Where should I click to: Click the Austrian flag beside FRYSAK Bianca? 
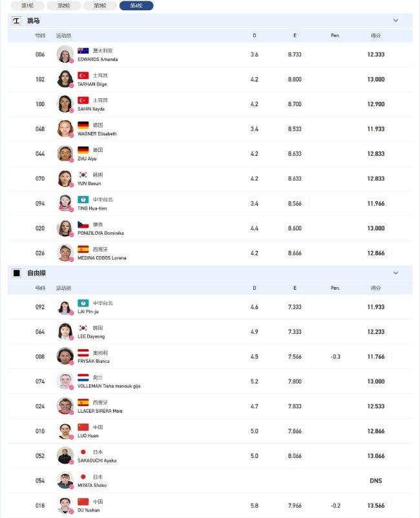click(83, 352)
